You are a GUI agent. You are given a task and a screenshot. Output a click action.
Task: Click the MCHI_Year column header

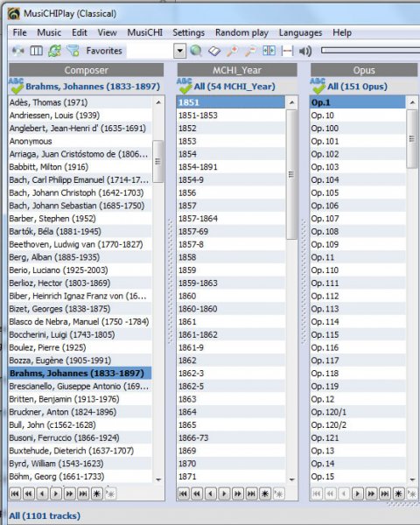click(x=237, y=70)
